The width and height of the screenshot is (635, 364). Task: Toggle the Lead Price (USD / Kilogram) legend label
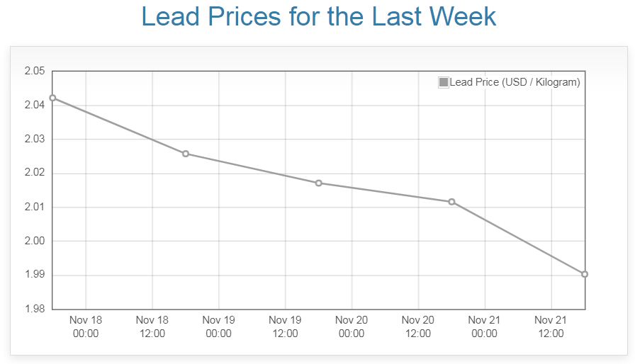click(515, 82)
